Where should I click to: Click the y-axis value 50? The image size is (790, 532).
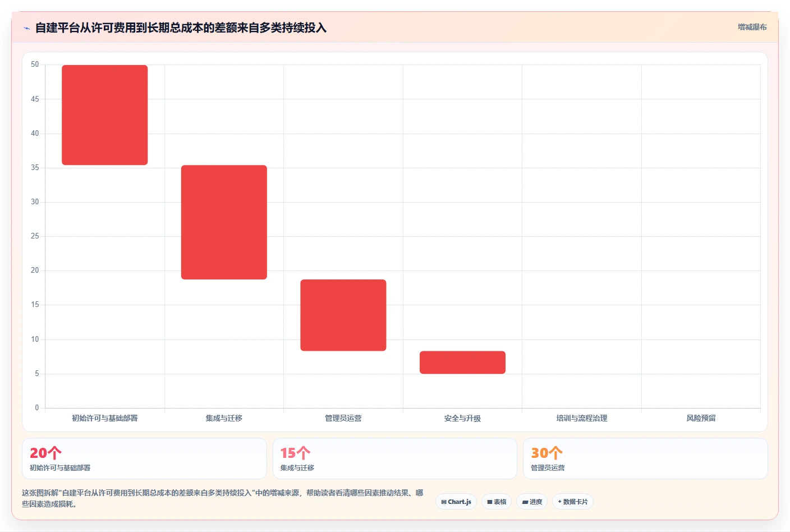(35, 65)
